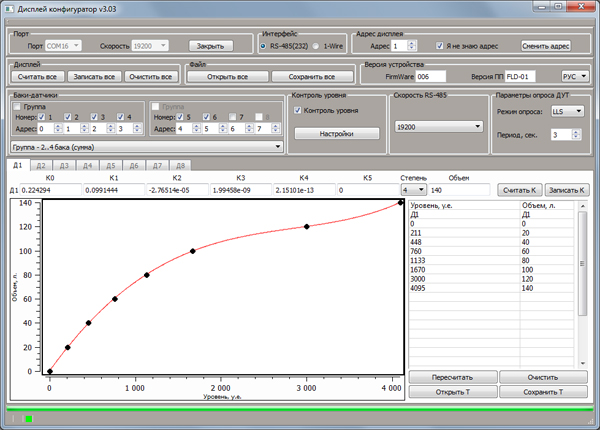Click the Очистить все button
600x430 pixels.
[151, 77]
